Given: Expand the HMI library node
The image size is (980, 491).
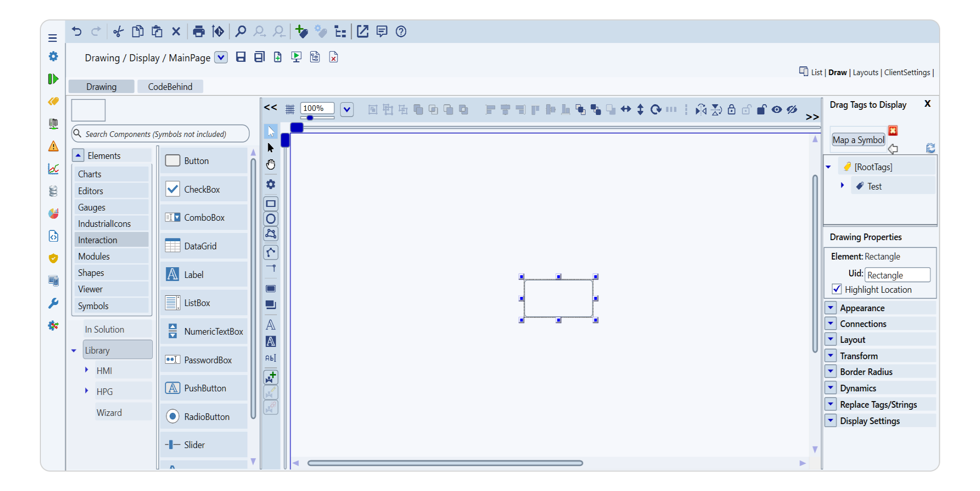Looking at the screenshot, I should (86, 370).
